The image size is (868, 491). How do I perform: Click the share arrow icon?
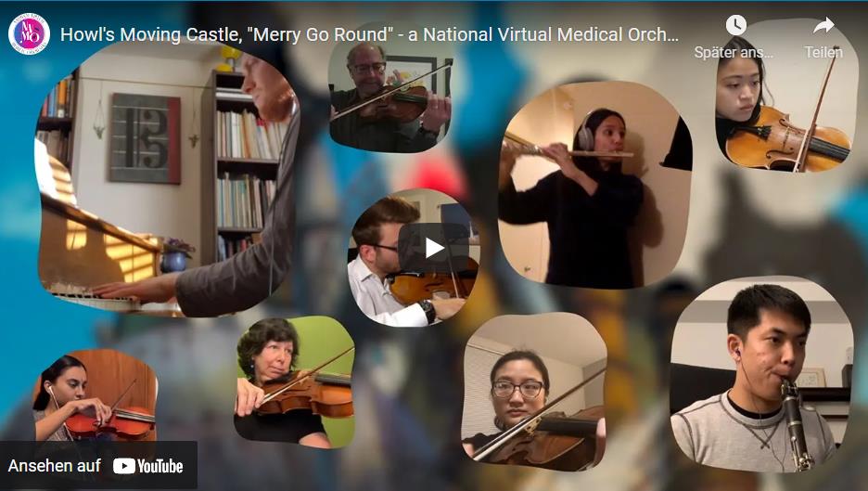[x=823, y=25]
